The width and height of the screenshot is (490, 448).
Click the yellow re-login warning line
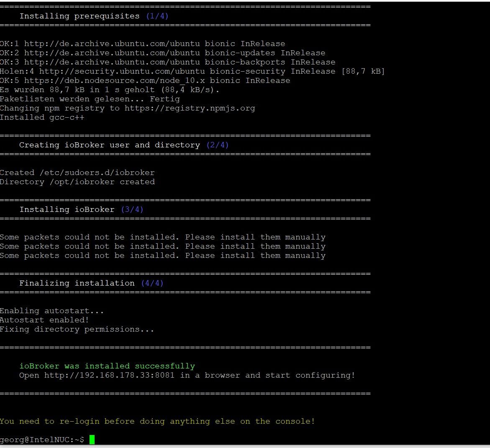(x=157, y=422)
